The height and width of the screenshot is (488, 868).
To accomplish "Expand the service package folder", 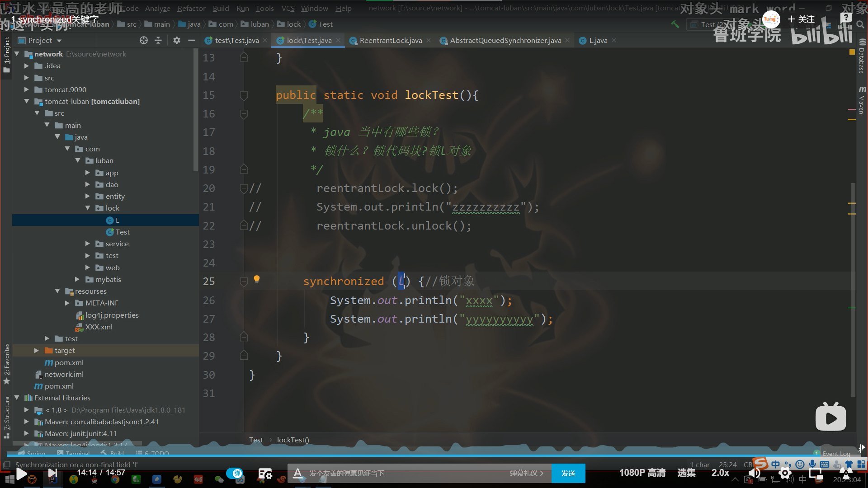I will [x=88, y=244].
